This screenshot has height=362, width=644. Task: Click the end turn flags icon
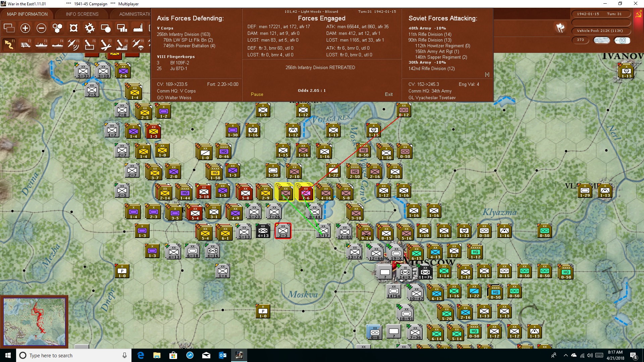coord(560,28)
